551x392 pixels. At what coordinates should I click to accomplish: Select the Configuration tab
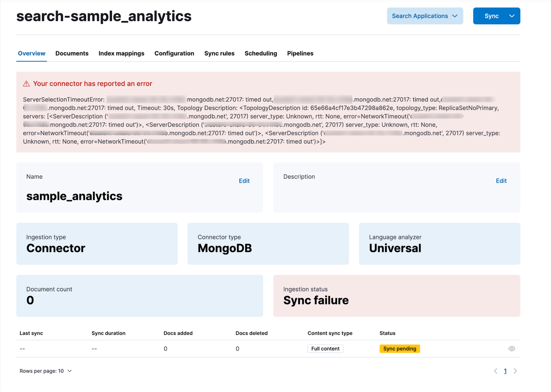pyautogui.click(x=174, y=54)
